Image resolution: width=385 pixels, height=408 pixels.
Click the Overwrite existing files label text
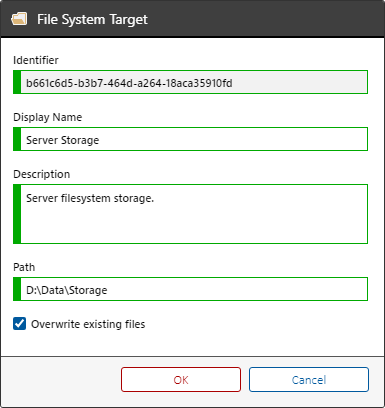tap(88, 324)
